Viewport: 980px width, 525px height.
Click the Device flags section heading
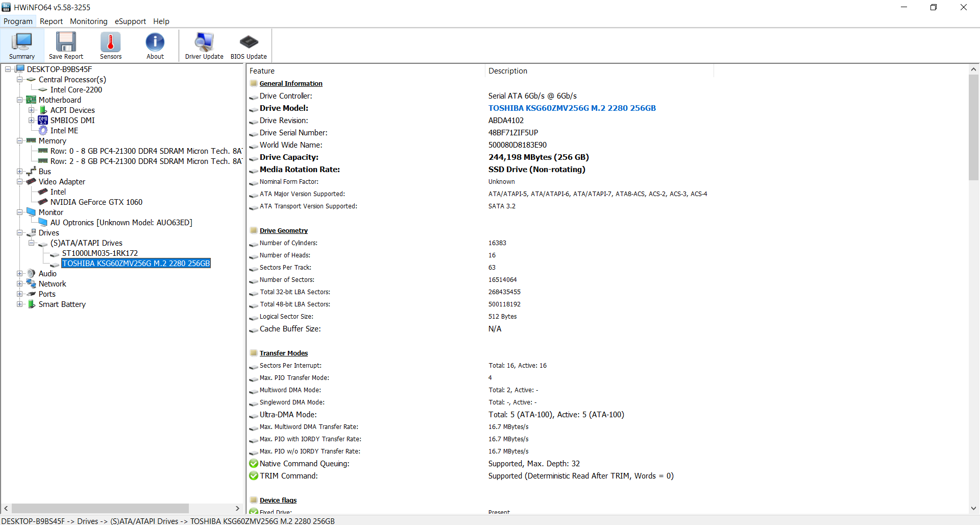tap(278, 500)
